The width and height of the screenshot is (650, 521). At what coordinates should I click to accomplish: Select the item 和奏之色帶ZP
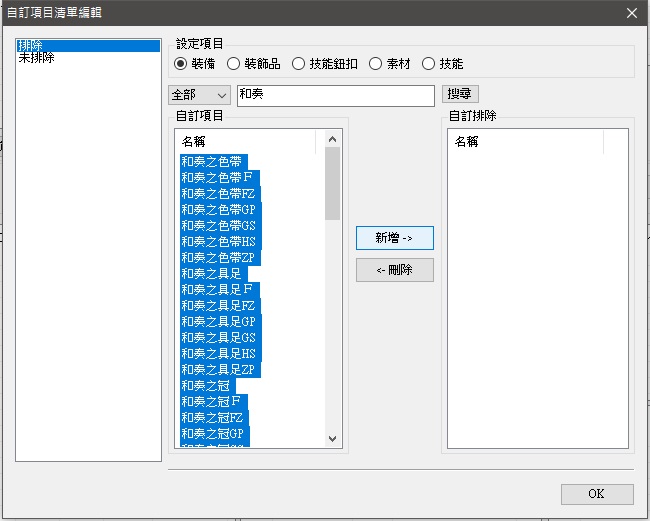point(220,258)
